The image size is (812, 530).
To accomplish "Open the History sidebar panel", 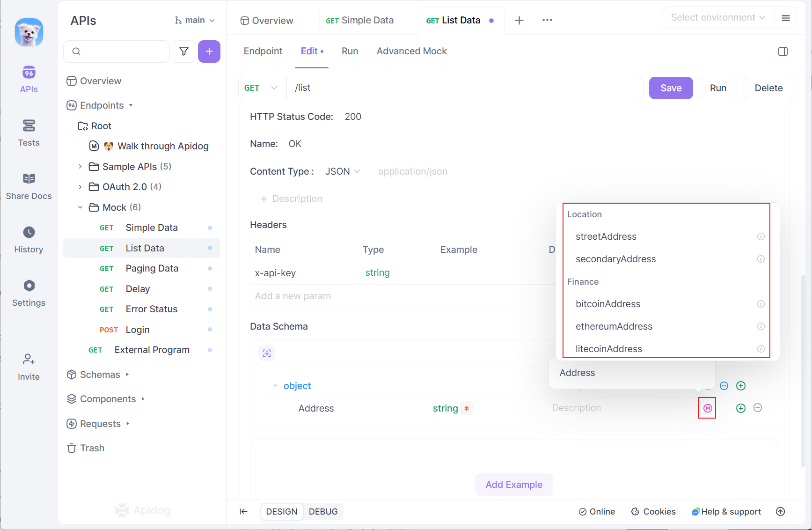I will coord(29,240).
